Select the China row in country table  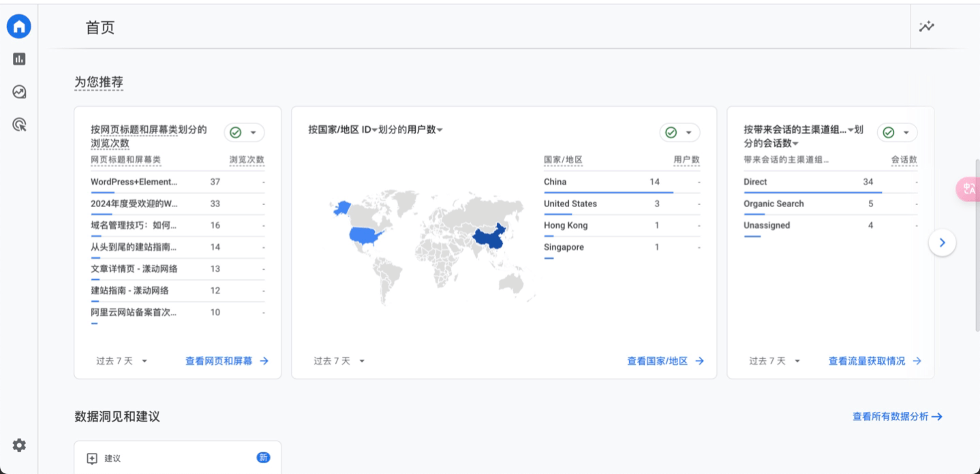tap(622, 183)
